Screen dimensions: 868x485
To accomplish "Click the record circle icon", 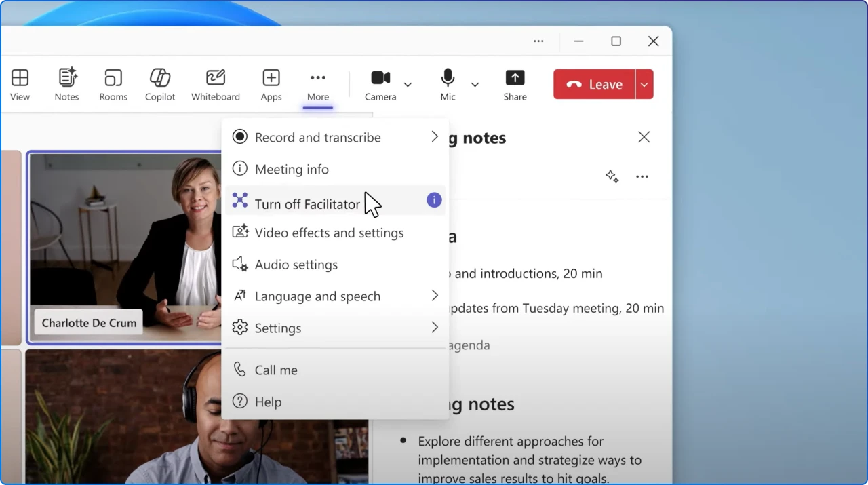I will 240,136.
